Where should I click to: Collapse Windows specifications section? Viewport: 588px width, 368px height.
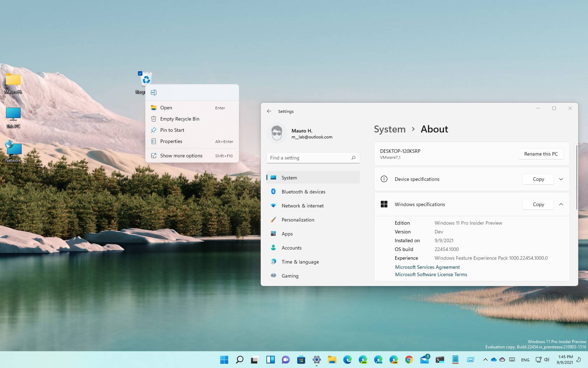coord(561,204)
